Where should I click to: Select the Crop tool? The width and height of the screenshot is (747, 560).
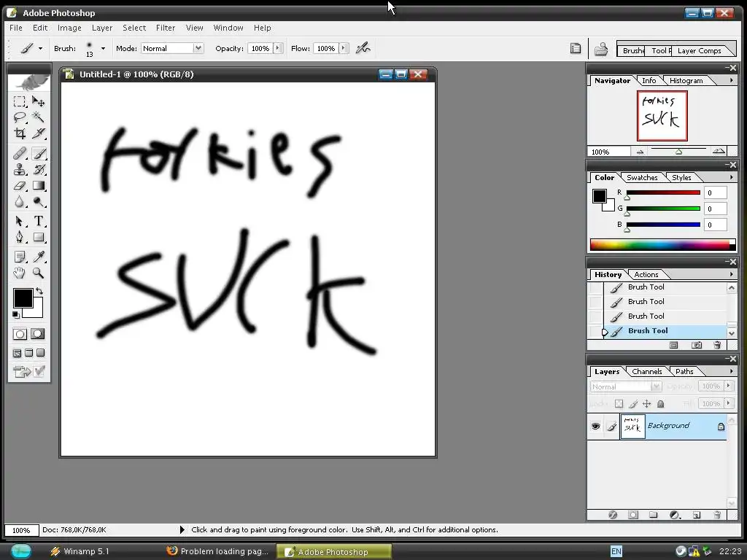[x=20, y=133]
